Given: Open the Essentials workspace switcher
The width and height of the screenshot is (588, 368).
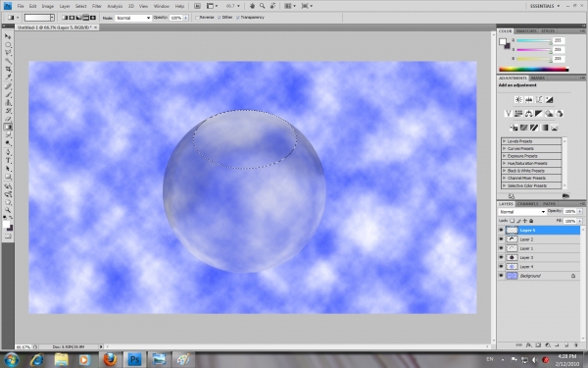Looking at the screenshot, I should pyautogui.click(x=545, y=6).
